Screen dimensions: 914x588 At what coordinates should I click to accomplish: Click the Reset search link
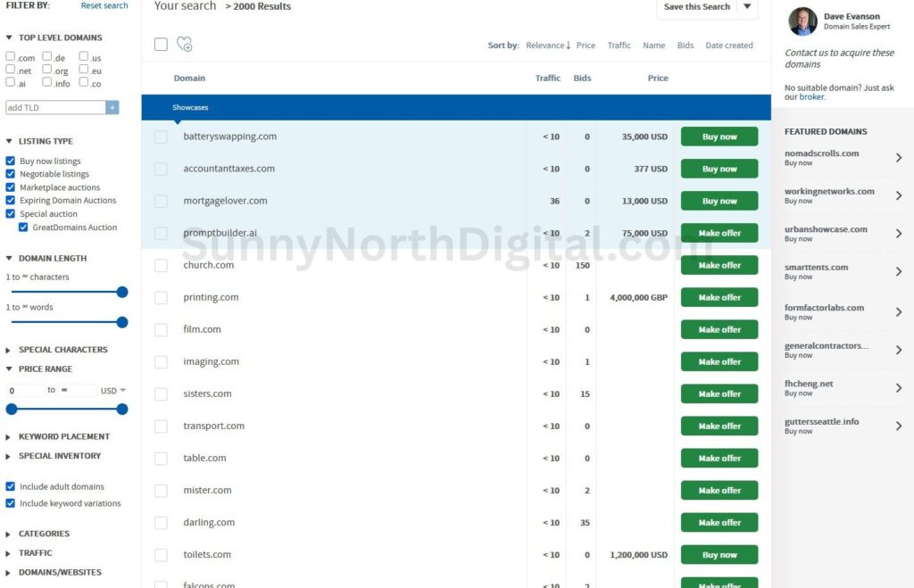[x=104, y=6]
